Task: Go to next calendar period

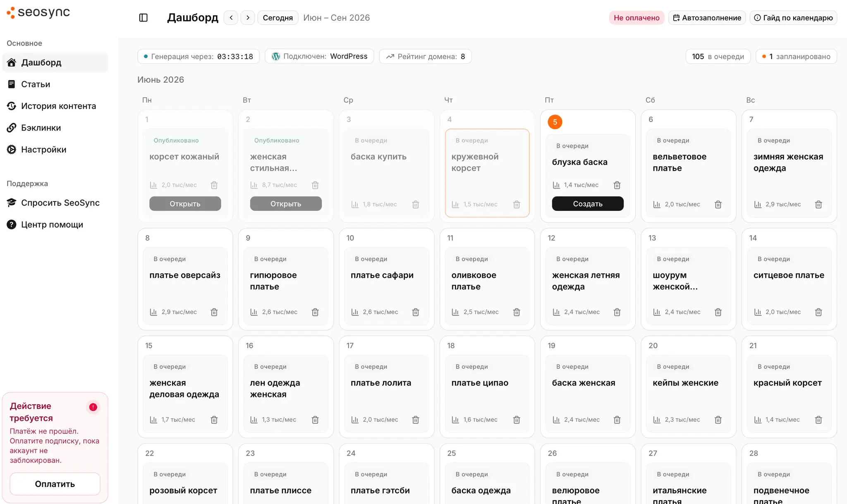Action: click(248, 18)
